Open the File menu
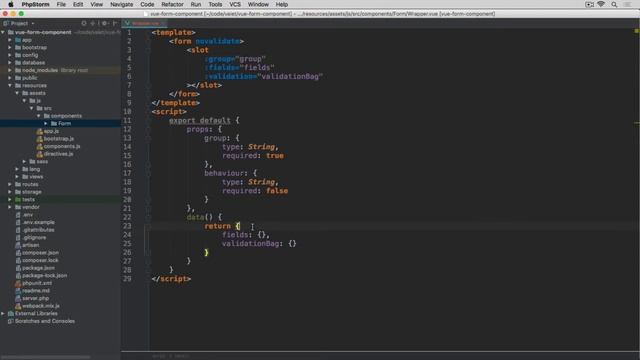The width and height of the screenshot is (640, 360). coord(61,4)
